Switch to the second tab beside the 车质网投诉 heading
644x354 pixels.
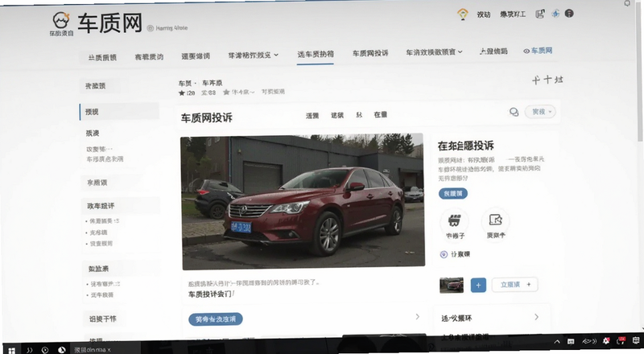coord(337,115)
